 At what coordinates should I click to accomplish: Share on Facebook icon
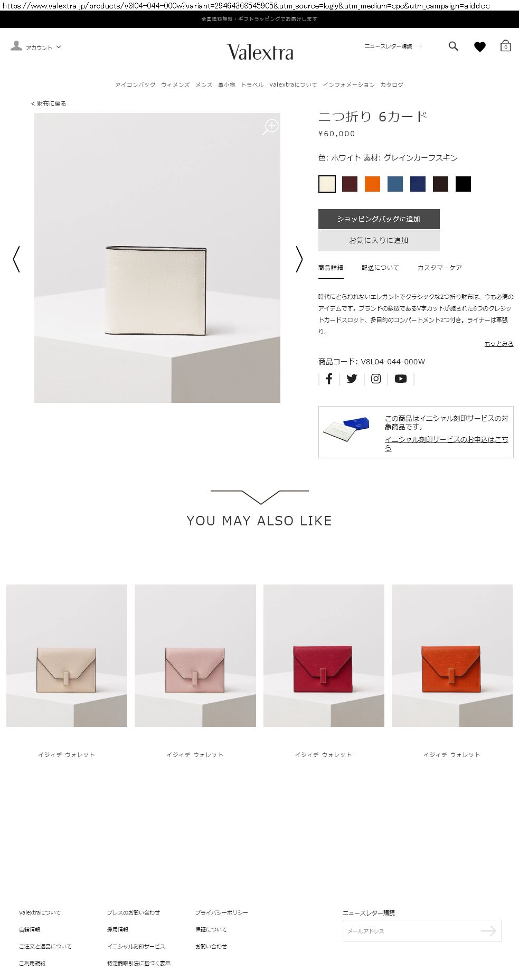(x=329, y=379)
